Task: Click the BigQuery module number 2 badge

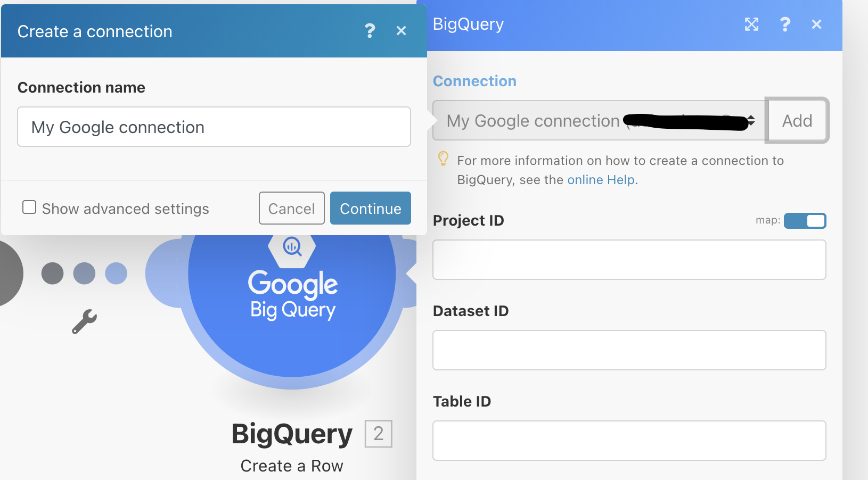Action: (379, 434)
